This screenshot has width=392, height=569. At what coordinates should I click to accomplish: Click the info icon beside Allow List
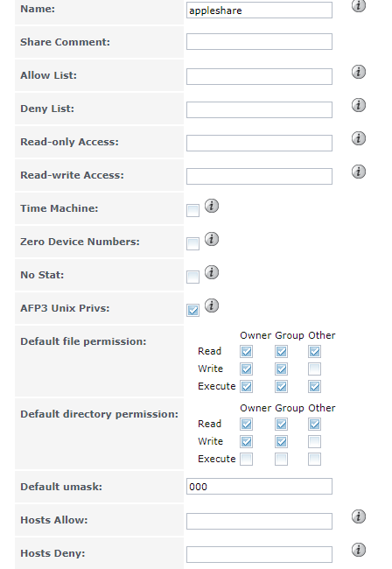pos(358,72)
